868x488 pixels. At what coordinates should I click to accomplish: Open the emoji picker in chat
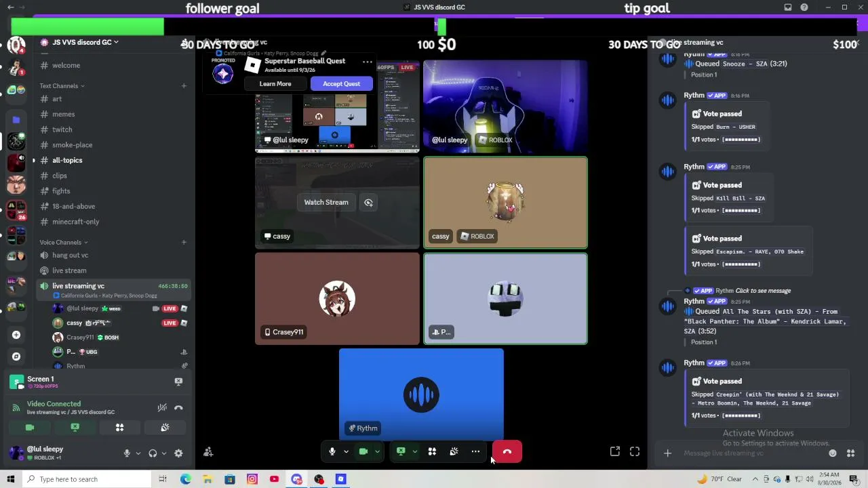pos(833,453)
